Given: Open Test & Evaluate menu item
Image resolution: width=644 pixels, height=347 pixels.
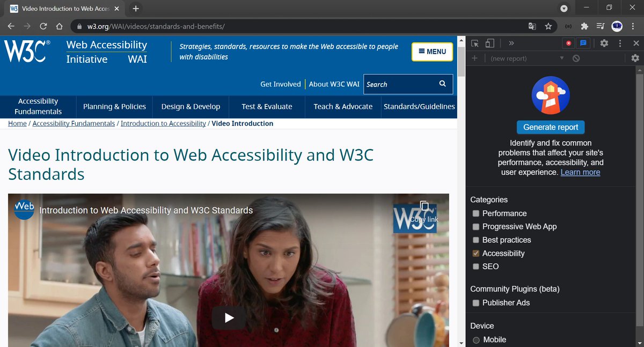Looking at the screenshot, I should (x=267, y=106).
